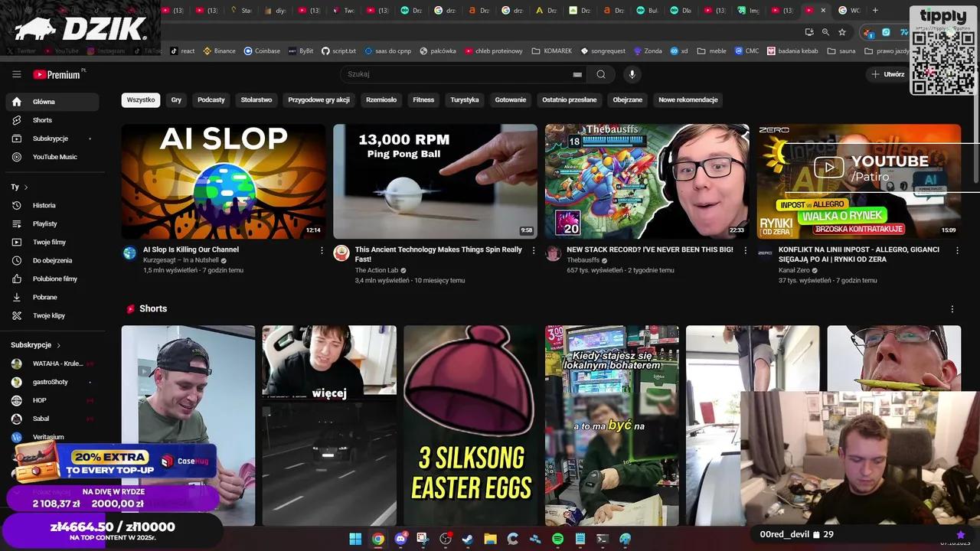
Task: Open Historia in the sidebar
Action: pos(52,205)
